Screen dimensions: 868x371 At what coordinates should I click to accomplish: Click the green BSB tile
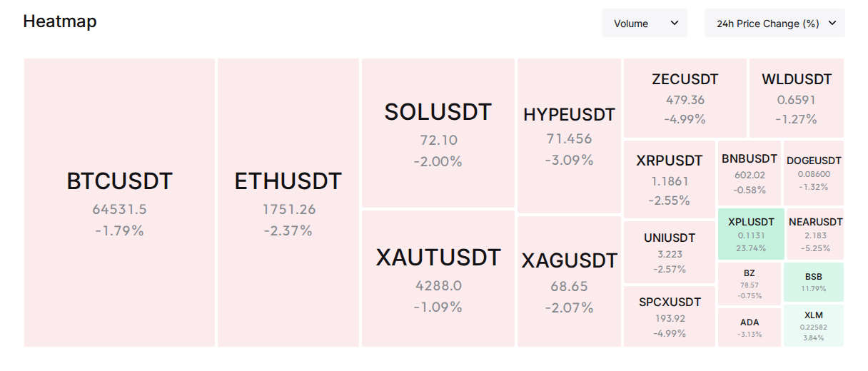point(814,282)
